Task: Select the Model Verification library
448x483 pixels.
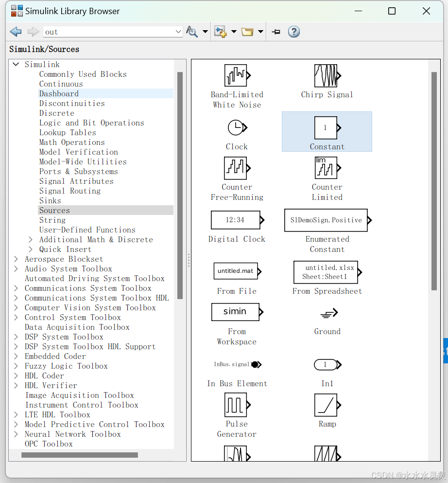Action: tap(78, 152)
